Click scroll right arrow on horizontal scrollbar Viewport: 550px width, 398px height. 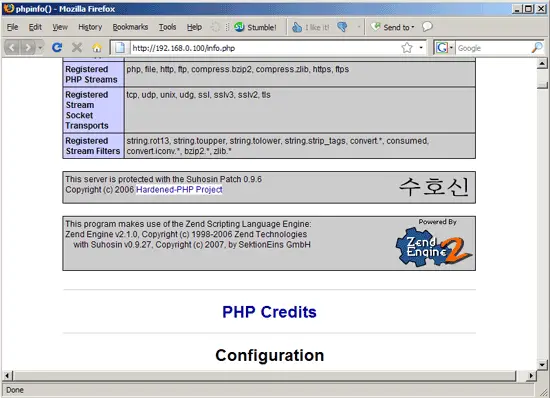(531, 376)
